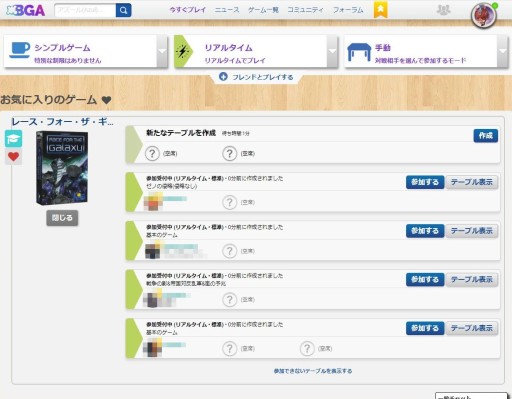Click the BGA logo
Viewport: 512px width, 399px height.
26,10
